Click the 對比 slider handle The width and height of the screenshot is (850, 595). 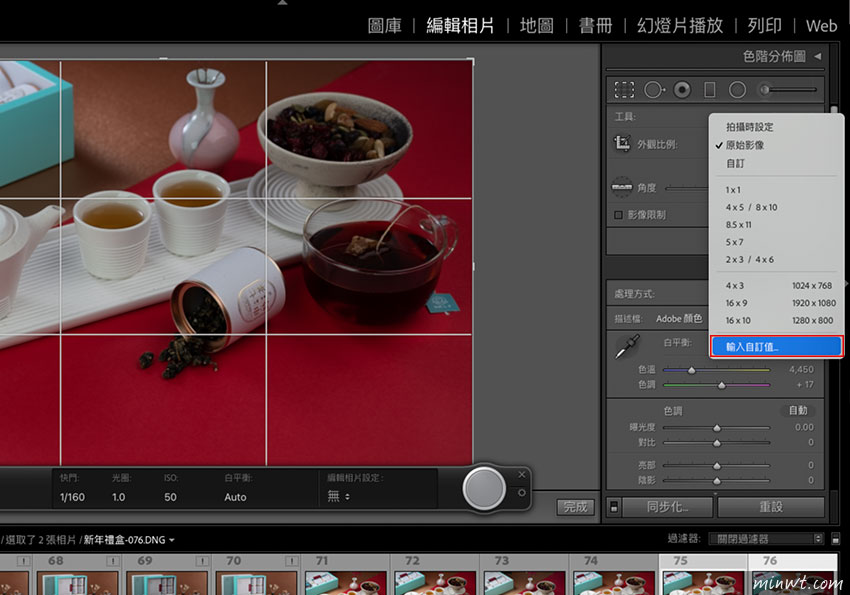(x=717, y=443)
